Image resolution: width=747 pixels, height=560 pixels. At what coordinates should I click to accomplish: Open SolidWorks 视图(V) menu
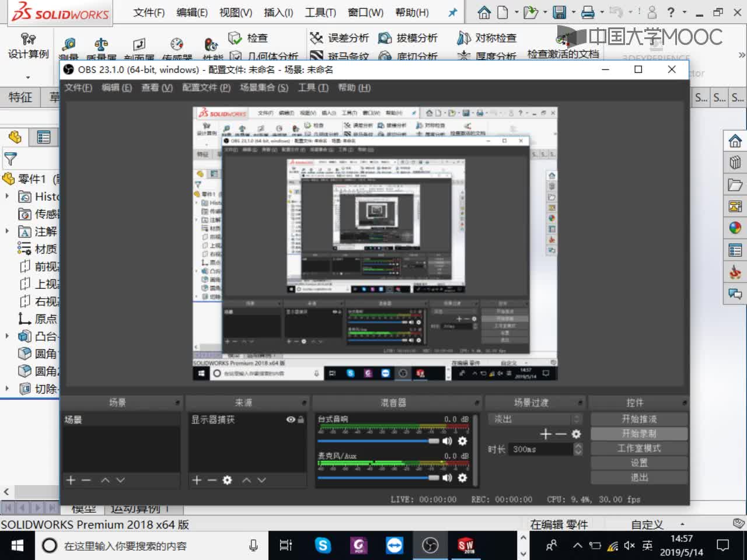tap(236, 12)
